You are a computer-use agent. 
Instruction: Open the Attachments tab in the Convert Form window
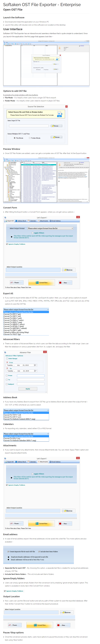pos(43,221)
